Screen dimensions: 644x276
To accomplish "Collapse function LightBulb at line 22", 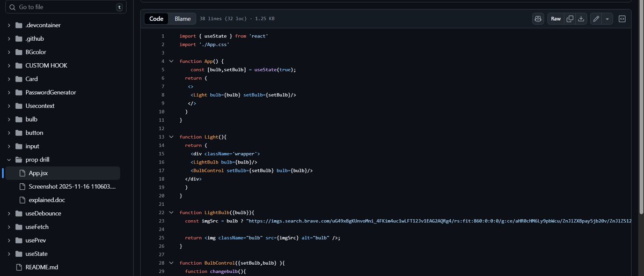I will click(171, 212).
